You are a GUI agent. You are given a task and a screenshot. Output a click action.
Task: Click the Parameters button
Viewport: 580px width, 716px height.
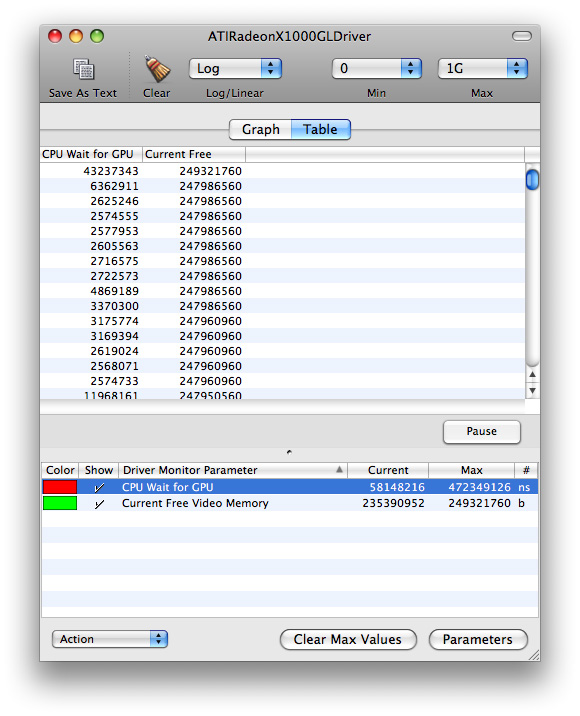(478, 639)
